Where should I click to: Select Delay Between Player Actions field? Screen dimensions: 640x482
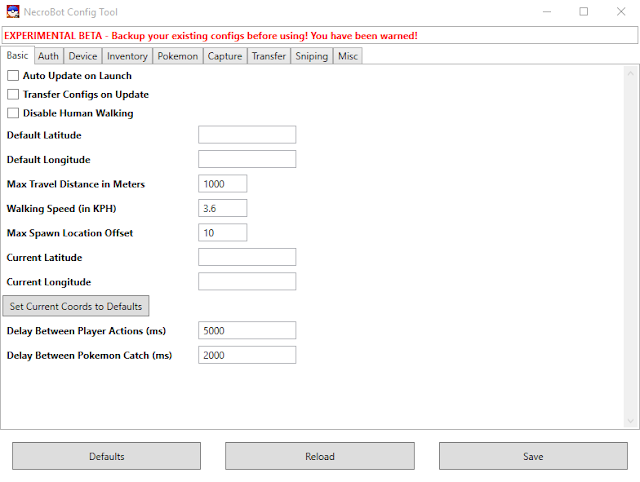[x=247, y=331]
